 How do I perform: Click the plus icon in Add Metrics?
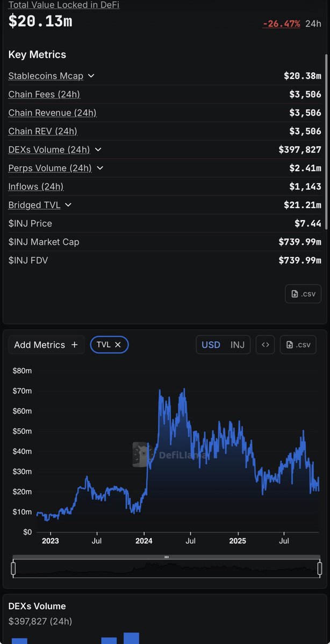tap(74, 345)
